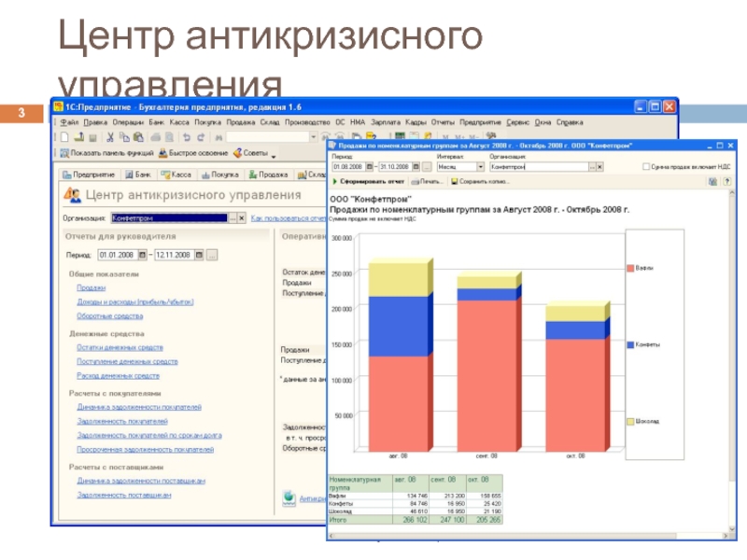Click settings icon beside help in report toolbar

tap(712, 181)
